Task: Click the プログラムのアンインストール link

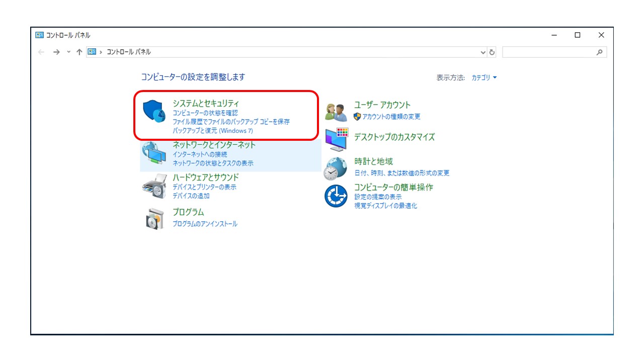Action: point(205,224)
